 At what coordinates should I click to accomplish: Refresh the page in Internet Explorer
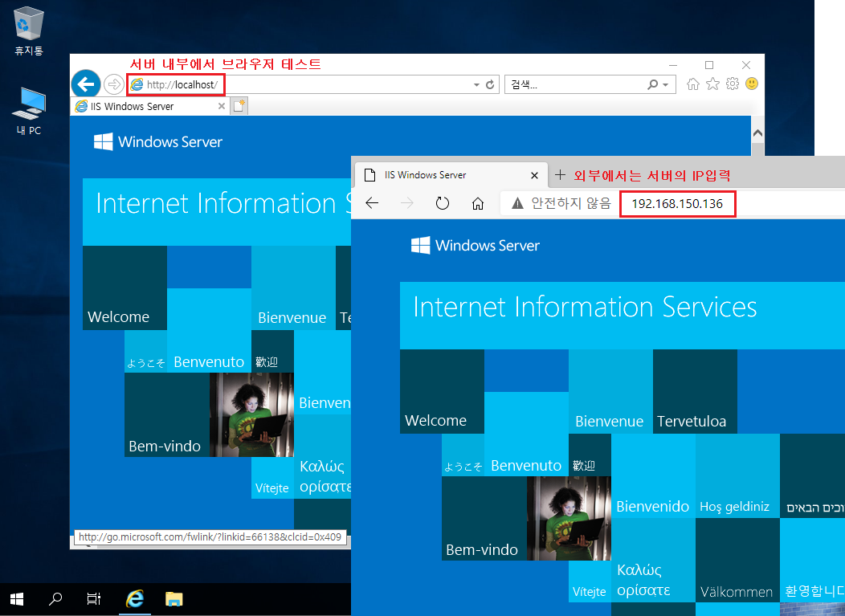(490, 84)
